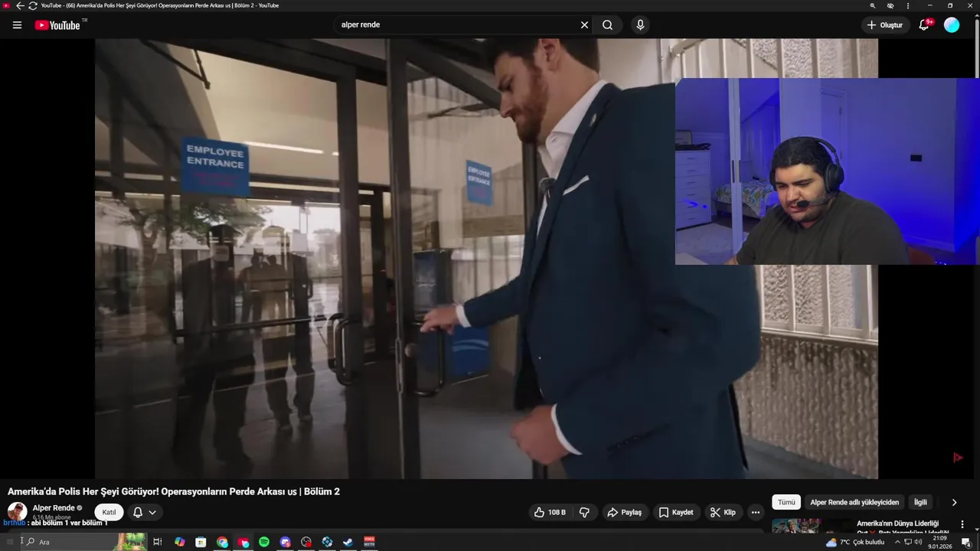Open the Oluştur create button

(884, 25)
